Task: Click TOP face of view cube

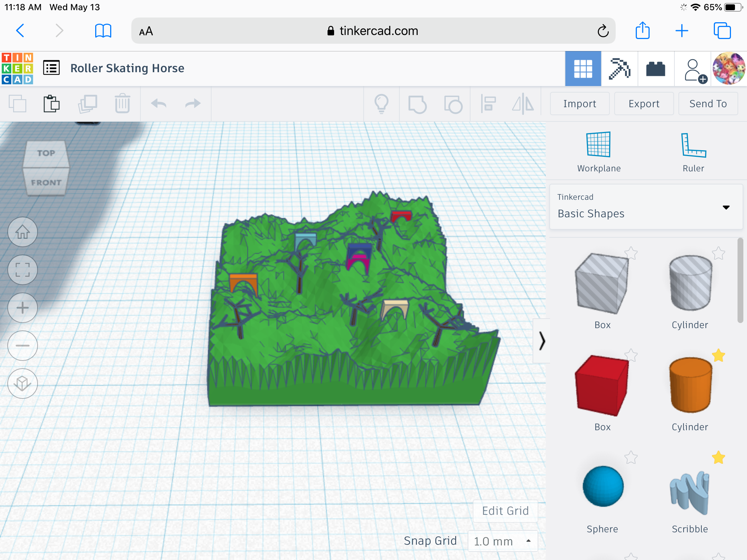Action: (x=46, y=153)
